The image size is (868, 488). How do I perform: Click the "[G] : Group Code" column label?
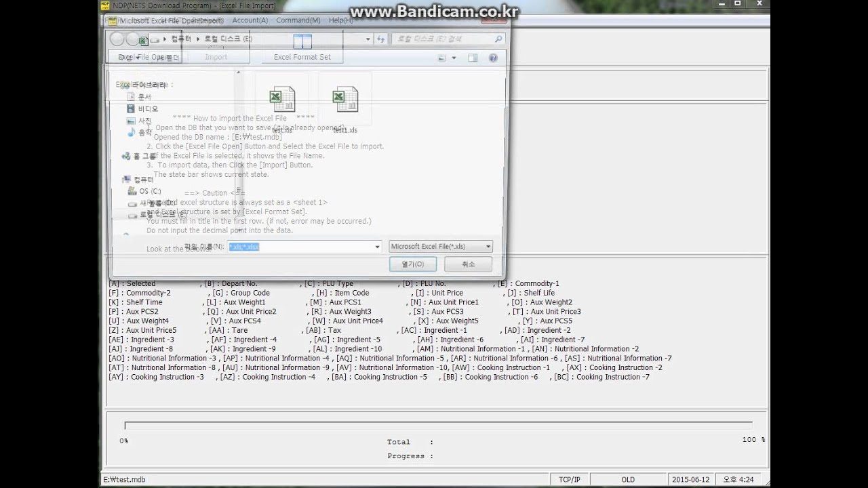[x=241, y=293]
